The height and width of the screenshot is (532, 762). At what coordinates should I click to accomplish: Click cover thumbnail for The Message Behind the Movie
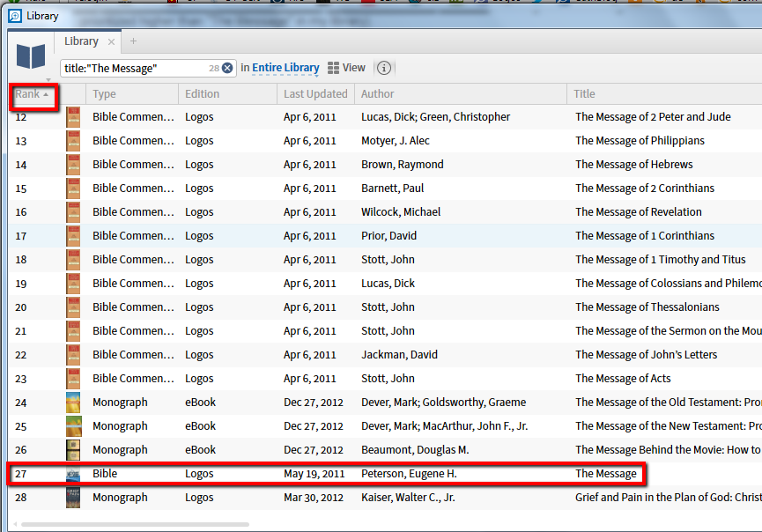[x=73, y=450]
